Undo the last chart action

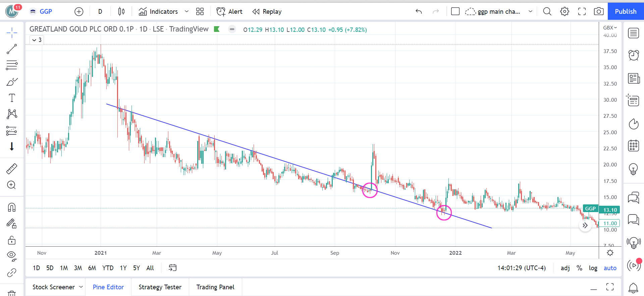pyautogui.click(x=419, y=12)
